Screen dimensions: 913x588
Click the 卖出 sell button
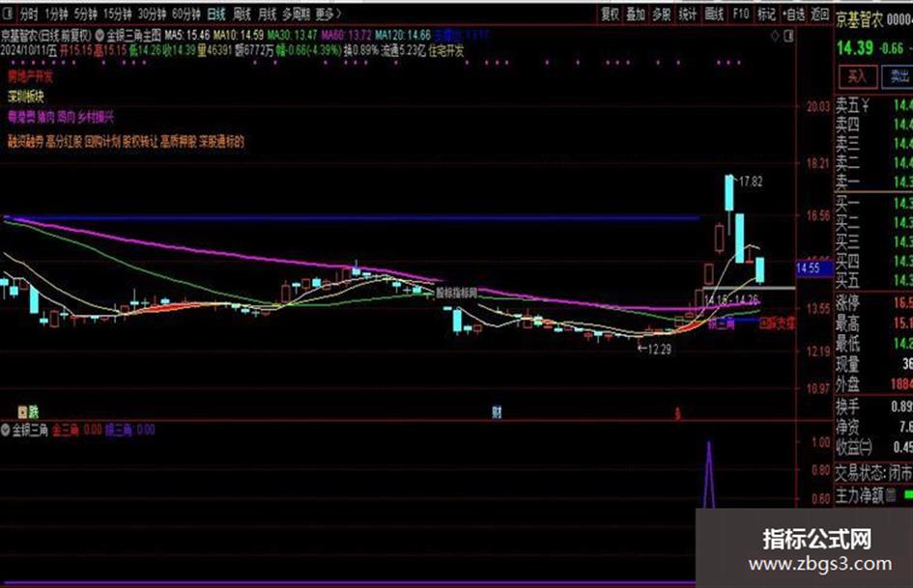click(x=899, y=76)
